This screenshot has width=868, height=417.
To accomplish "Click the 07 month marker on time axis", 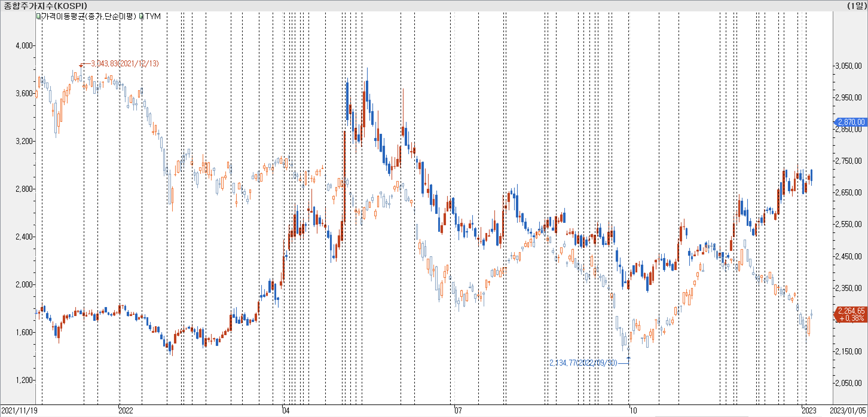I will pyautogui.click(x=458, y=411).
